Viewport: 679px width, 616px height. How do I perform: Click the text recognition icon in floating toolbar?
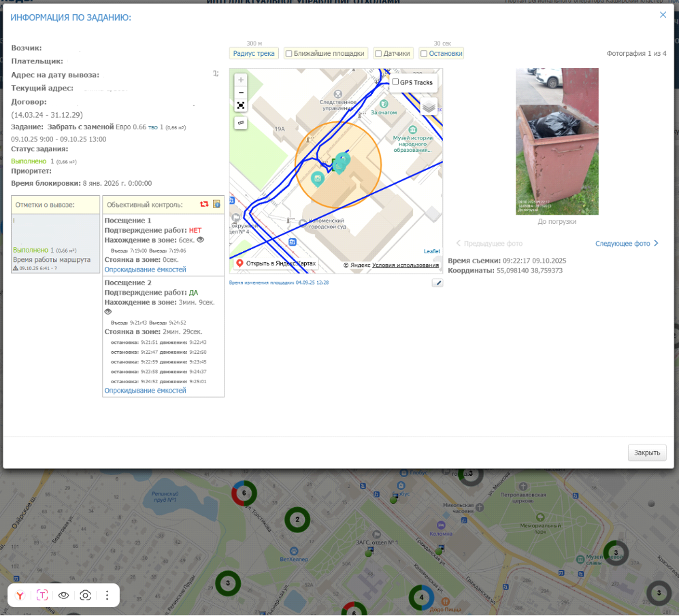(x=42, y=595)
